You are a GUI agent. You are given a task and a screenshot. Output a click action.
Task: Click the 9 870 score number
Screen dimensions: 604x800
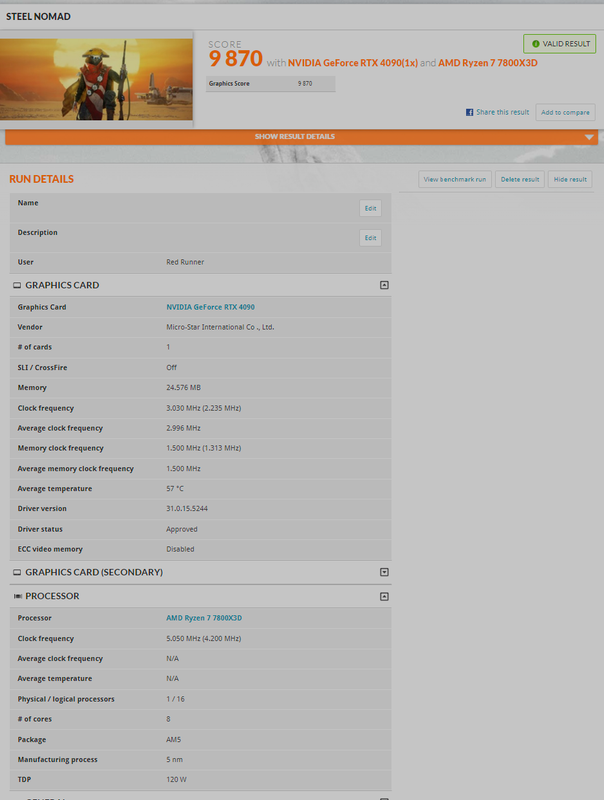[236, 59]
